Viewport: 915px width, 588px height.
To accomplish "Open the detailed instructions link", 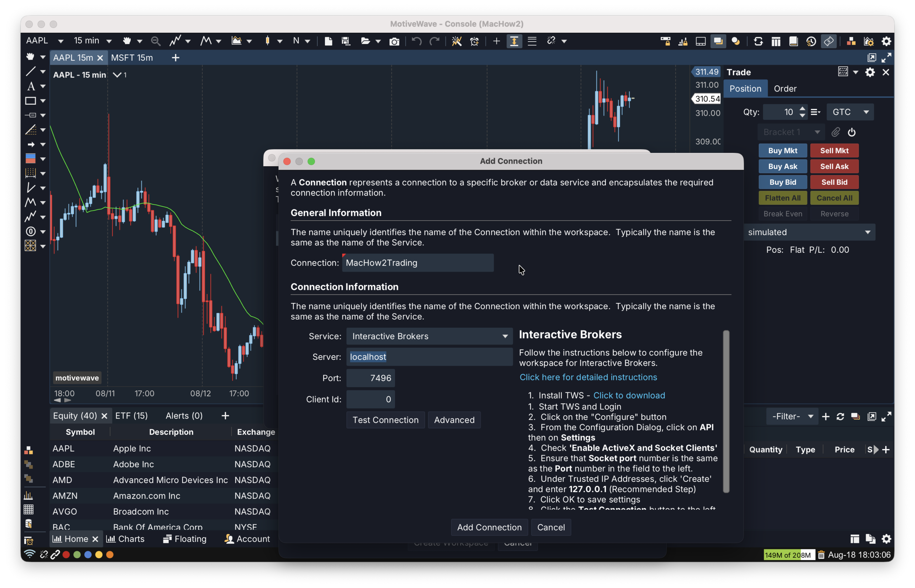I will 588,377.
